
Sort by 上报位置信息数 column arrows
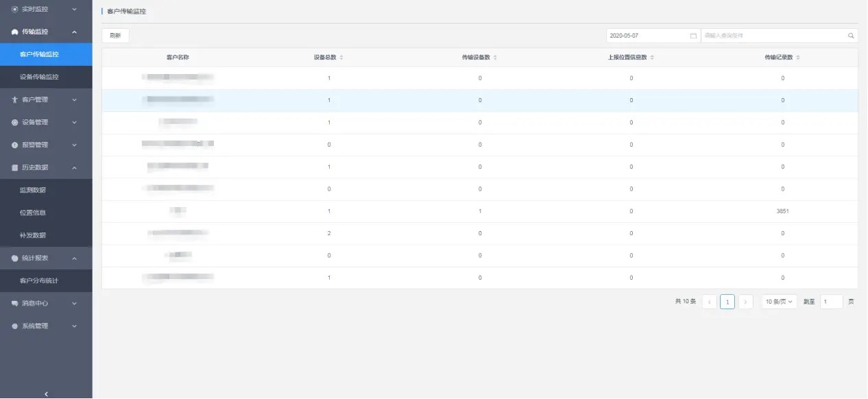pos(652,58)
